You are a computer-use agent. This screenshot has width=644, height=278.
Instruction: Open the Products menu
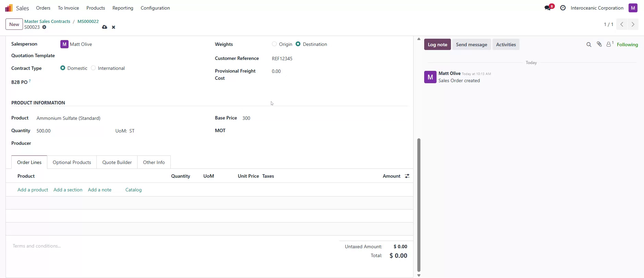[x=96, y=8]
